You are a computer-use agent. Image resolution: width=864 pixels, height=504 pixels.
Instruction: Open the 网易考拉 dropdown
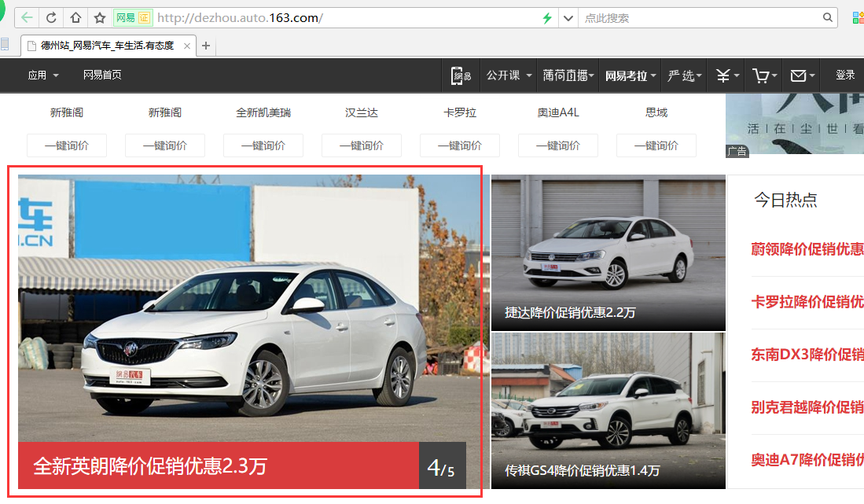[x=631, y=75]
